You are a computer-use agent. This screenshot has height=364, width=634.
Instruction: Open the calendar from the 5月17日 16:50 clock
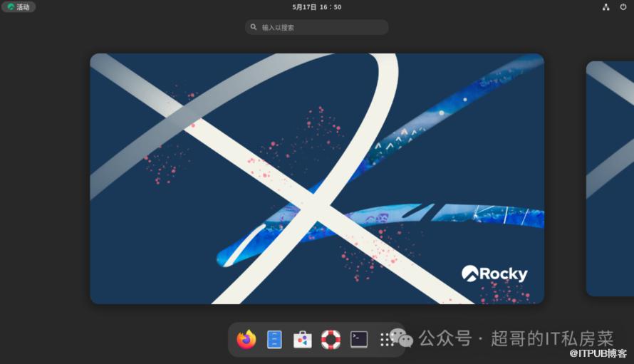click(x=316, y=7)
